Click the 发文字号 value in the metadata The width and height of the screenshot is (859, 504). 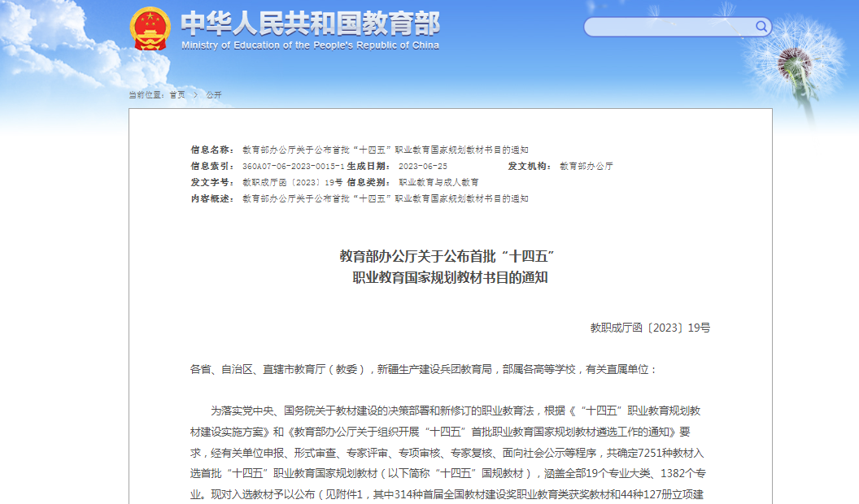click(293, 183)
